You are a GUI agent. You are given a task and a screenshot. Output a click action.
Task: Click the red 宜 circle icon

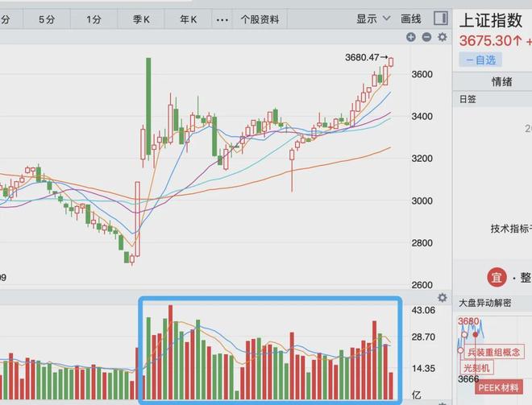click(x=497, y=277)
